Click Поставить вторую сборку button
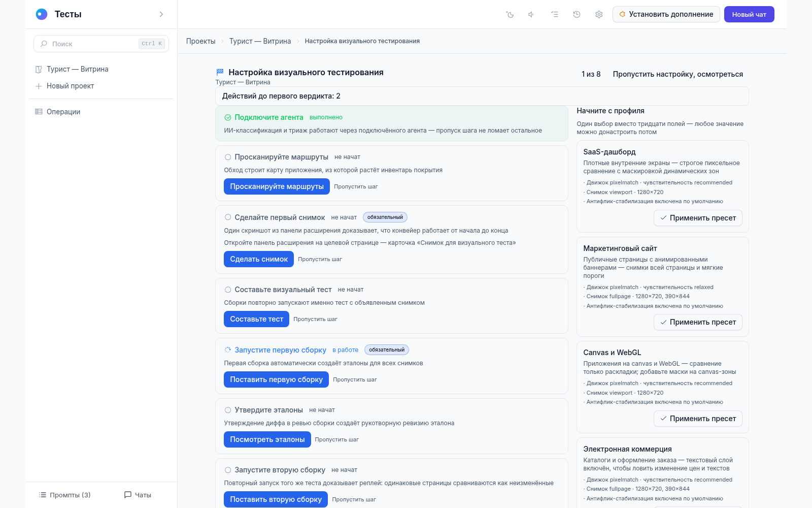The width and height of the screenshot is (812, 508). click(276, 499)
